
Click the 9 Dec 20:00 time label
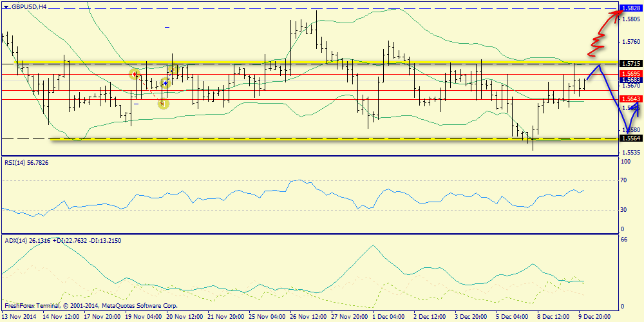[596, 317]
